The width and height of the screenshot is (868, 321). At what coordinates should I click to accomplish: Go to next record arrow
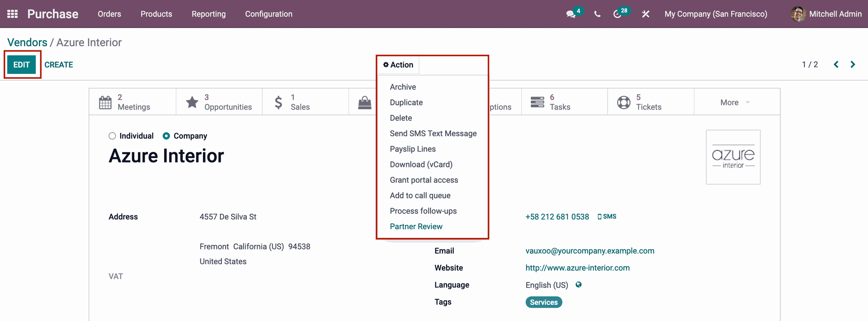[x=853, y=64]
